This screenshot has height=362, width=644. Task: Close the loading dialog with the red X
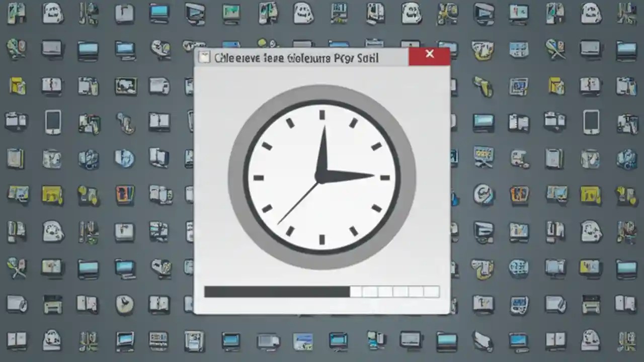click(x=430, y=54)
